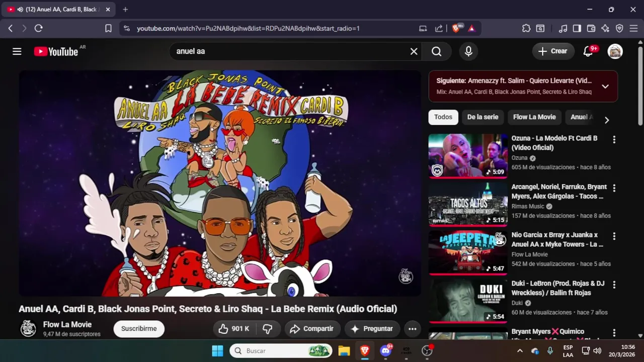Image resolution: width=644 pixels, height=362 pixels.
Task: Open options for Bryant Myers Quimico video
Action: pyautogui.click(x=614, y=333)
